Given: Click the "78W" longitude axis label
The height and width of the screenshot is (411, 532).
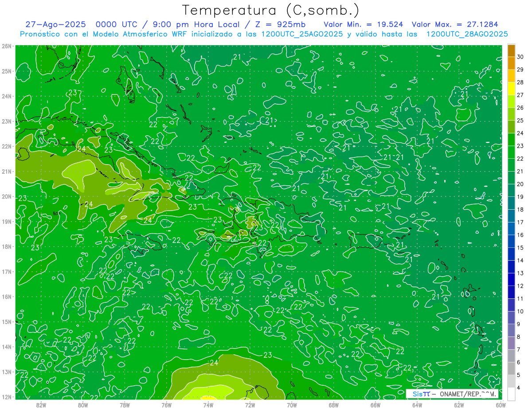Looking at the screenshot, I should click(x=125, y=405).
